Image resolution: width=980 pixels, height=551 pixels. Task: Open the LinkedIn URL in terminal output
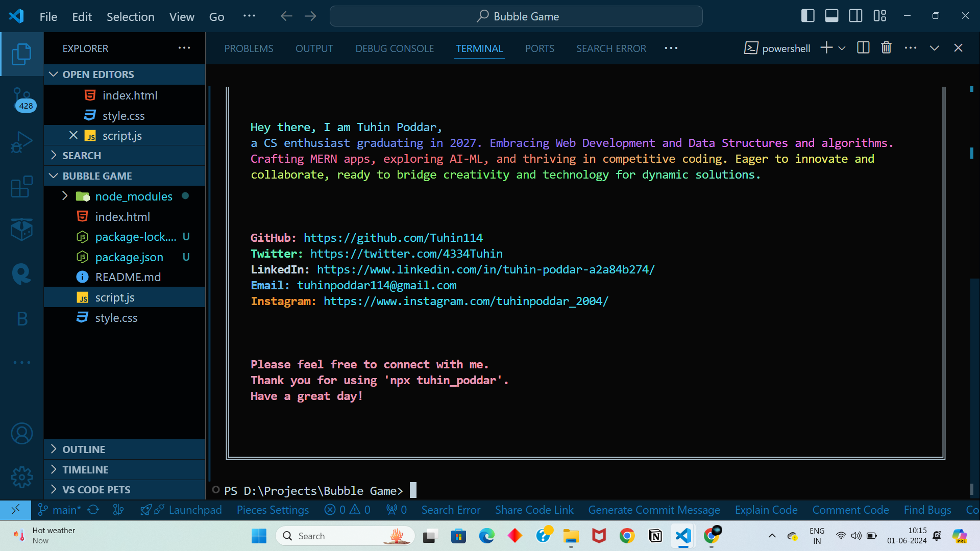(x=486, y=269)
